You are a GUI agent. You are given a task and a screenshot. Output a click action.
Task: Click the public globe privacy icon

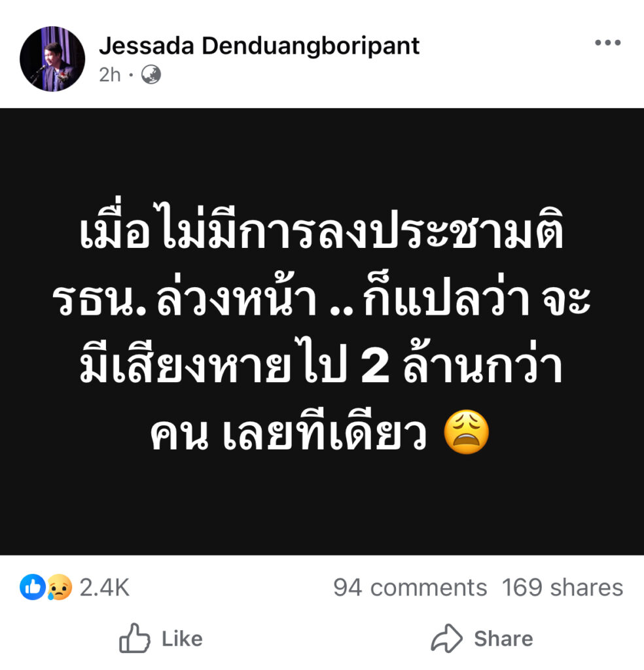[x=151, y=75]
